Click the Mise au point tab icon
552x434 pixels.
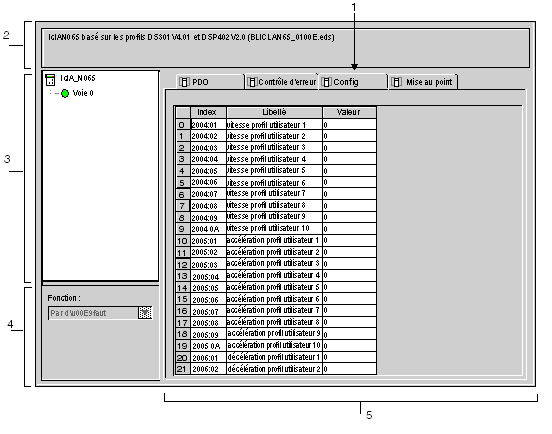point(396,82)
